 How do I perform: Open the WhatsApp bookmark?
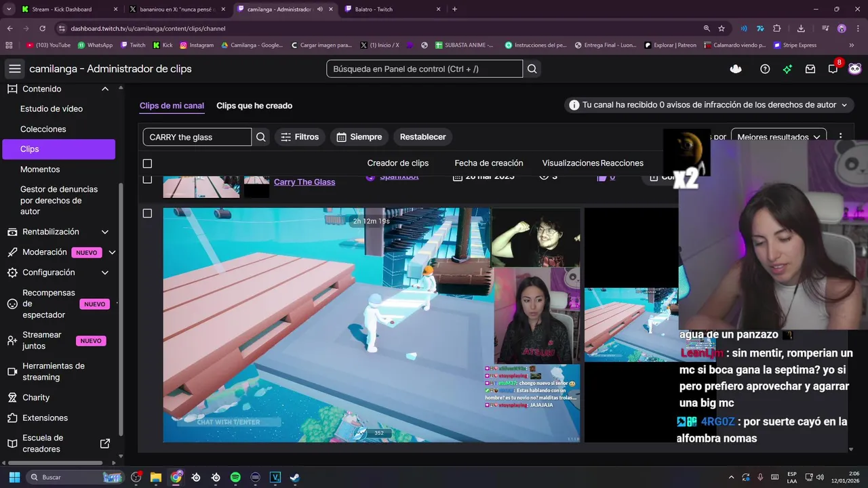(95, 45)
